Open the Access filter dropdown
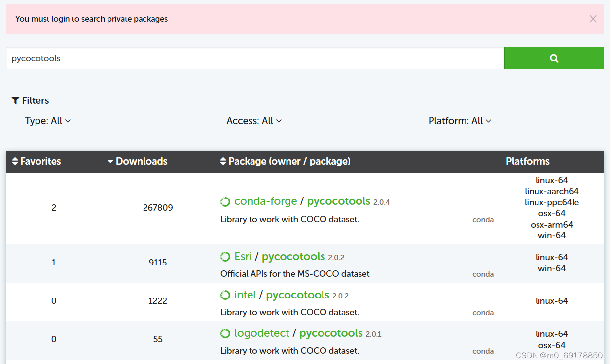 click(x=254, y=120)
